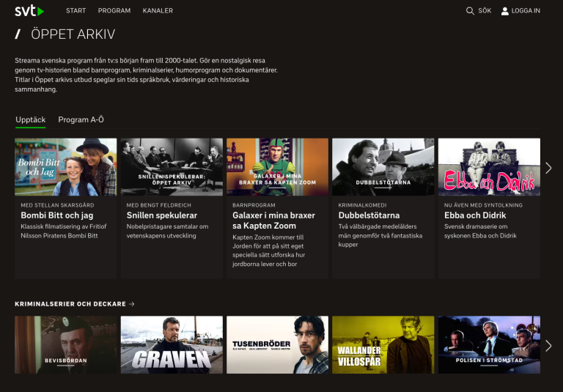
Task: Open the Kriminalserier och deckare heading link
Action: (x=70, y=304)
